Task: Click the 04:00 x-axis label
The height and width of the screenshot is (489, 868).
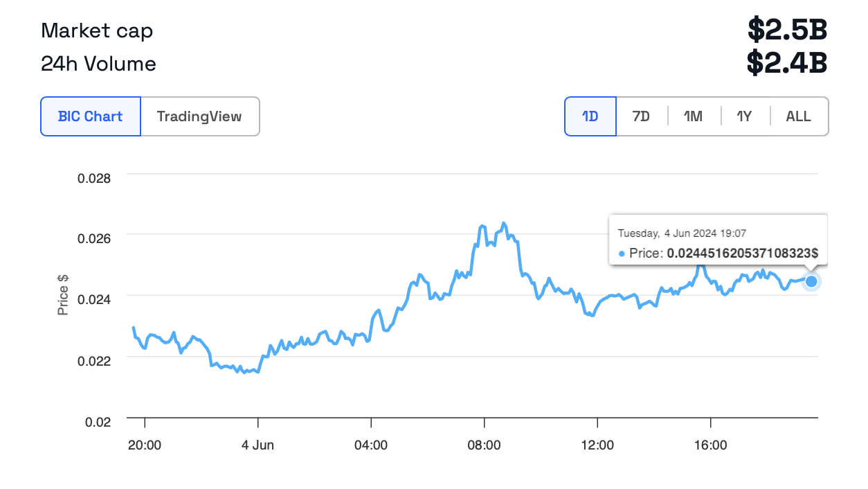Action: click(371, 445)
